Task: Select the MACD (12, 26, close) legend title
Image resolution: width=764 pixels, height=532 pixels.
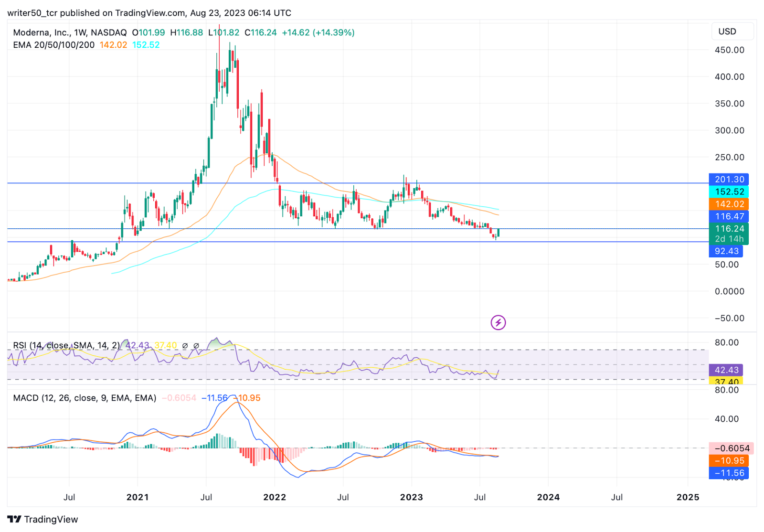Action: pyautogui.click(x=85, y=398)
